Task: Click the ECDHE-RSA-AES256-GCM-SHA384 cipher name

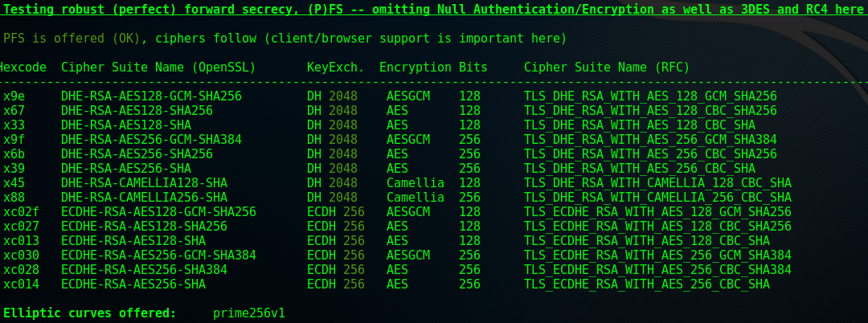Action: [158, 256]
